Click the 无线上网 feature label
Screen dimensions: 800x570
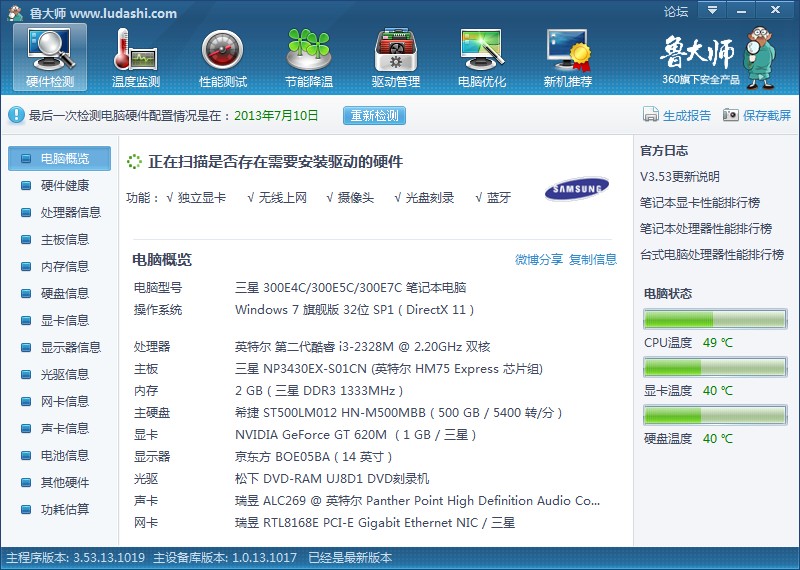tap(282, 197)
